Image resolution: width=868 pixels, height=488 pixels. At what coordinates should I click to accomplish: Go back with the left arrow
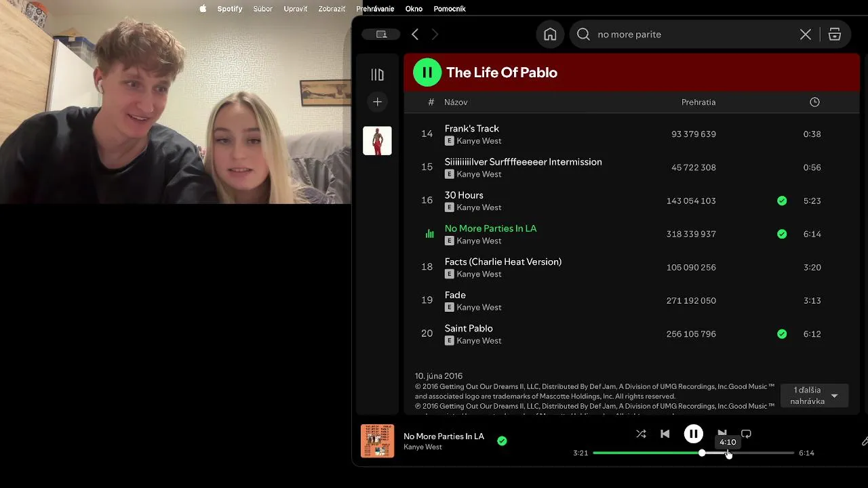(415, 35)
